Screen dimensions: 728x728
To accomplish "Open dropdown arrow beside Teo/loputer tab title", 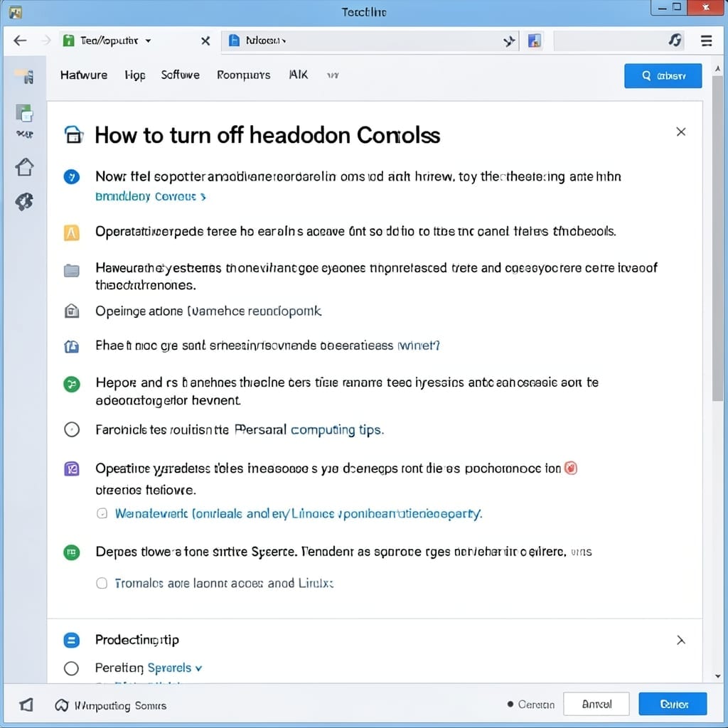I will [148, 41].
